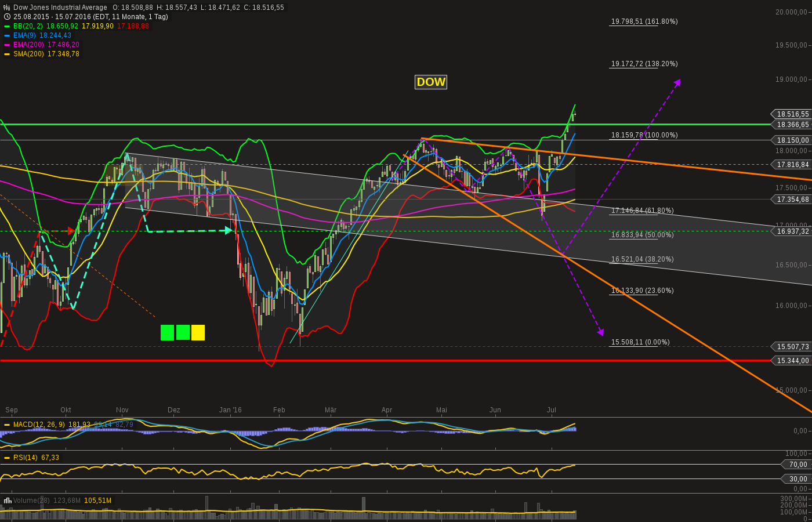Select the middle green square marker

click(183, 332)
